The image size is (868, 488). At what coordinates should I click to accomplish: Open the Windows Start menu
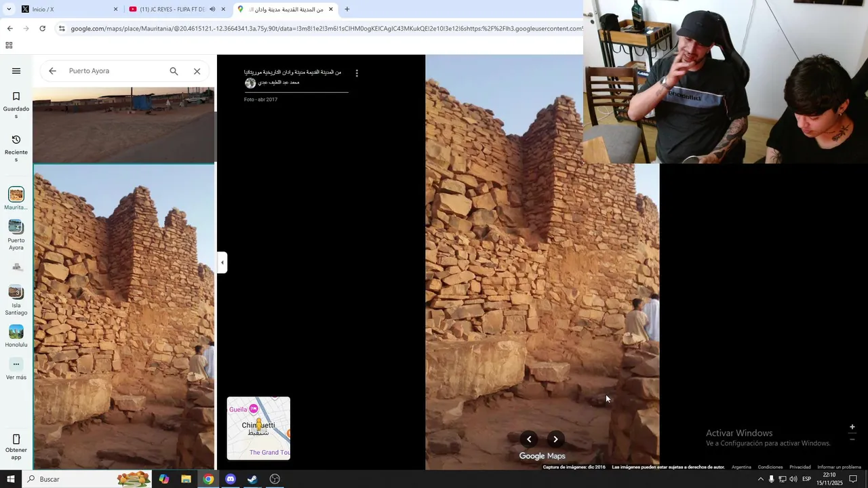pyautogui.click(x=11, y=479)
